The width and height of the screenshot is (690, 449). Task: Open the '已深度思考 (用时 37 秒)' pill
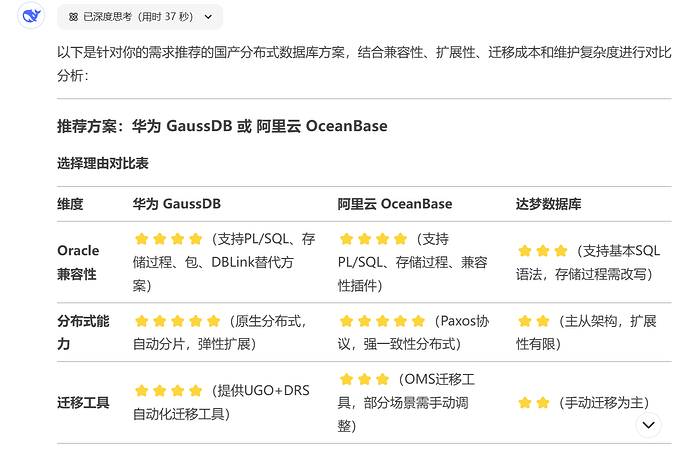[x=140, y=17]
